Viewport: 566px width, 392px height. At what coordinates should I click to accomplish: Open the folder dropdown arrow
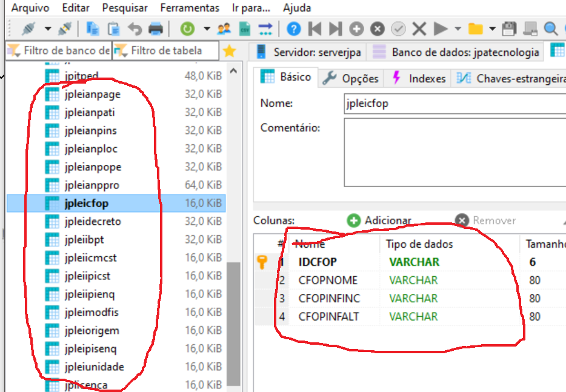[492, 28]
